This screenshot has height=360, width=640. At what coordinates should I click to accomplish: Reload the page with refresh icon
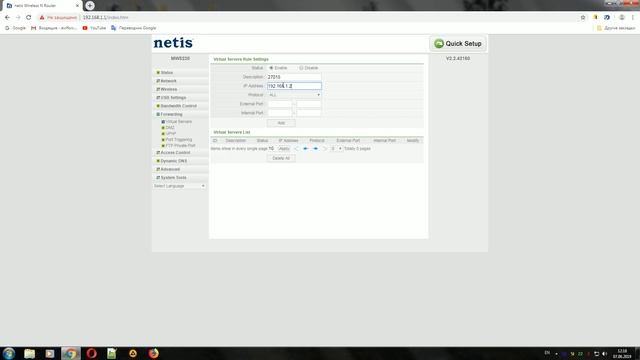(29, 18)
